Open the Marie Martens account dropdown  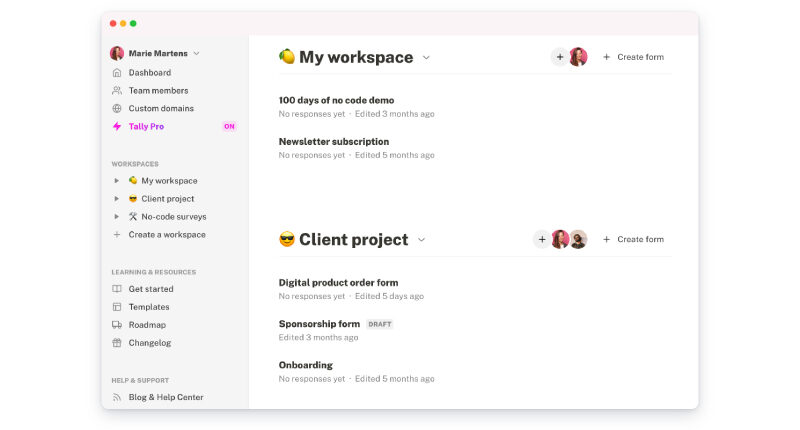pyautogui.click(x=196, y=53)
